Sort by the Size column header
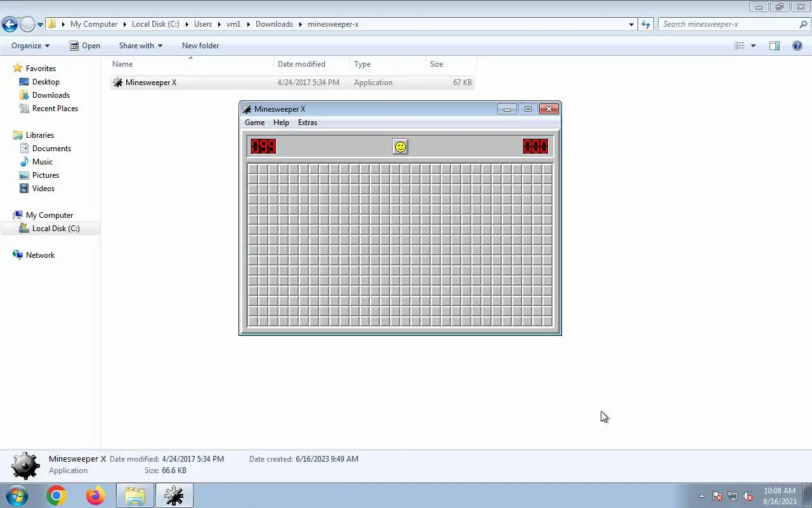This screenshot has height=508, width=812. point(451,64)
